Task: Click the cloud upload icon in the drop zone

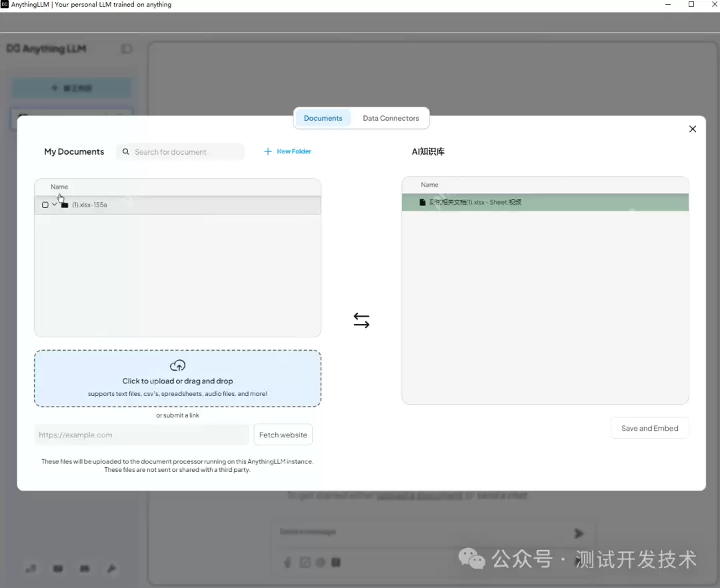Action: point(177,365)
